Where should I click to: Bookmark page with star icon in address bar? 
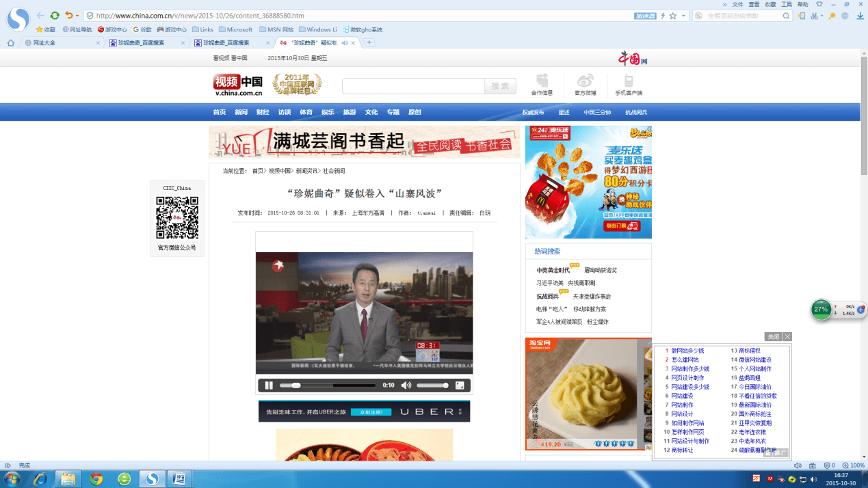click(673, 16)
